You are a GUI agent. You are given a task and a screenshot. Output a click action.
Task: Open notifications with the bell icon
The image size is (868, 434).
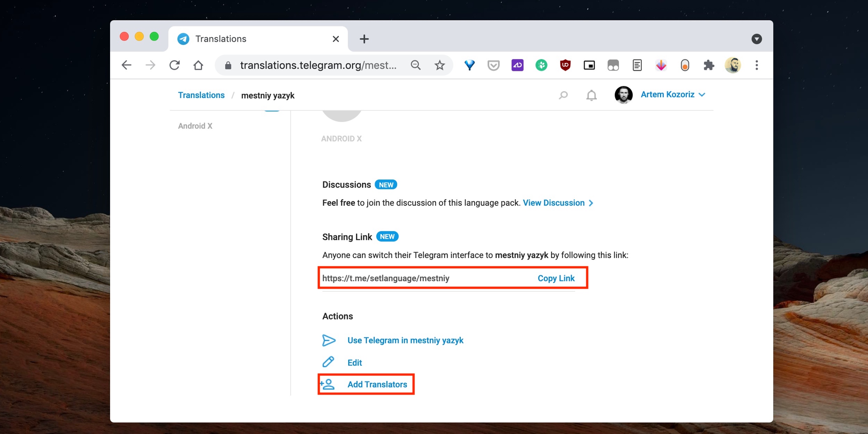click(591, 95)
